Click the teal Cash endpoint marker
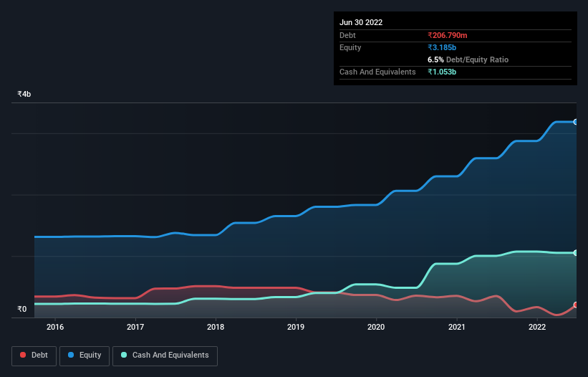The width and height of the screenshot is (588, 377). pos(576,253)
